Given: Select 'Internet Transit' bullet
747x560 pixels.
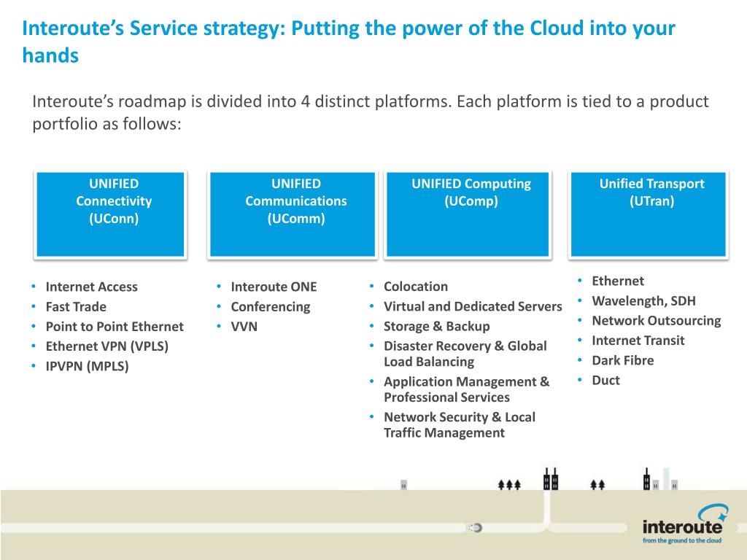Looking at the screenshot, I should [638, 341].
